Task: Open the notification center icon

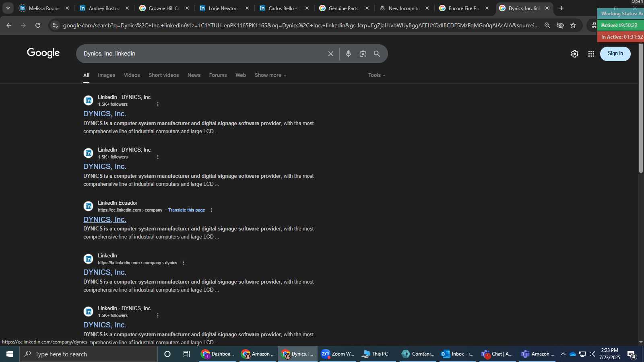Action: pyautogui.click(x=632, y=354)
